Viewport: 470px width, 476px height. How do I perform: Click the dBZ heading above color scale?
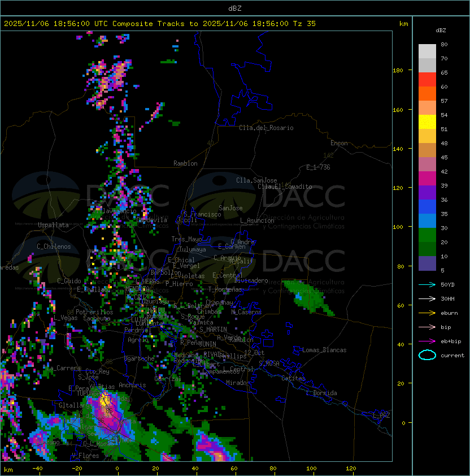pyautogui.click(x=441, y=31)
